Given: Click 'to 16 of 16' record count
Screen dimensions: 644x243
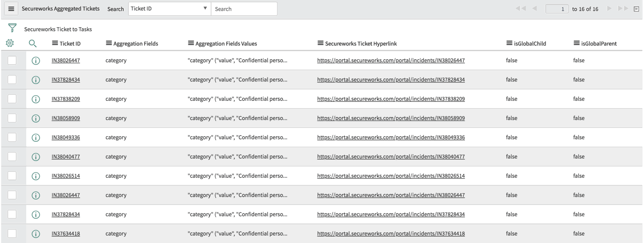Looking at the screenshot, I should [x=585, y=9].
